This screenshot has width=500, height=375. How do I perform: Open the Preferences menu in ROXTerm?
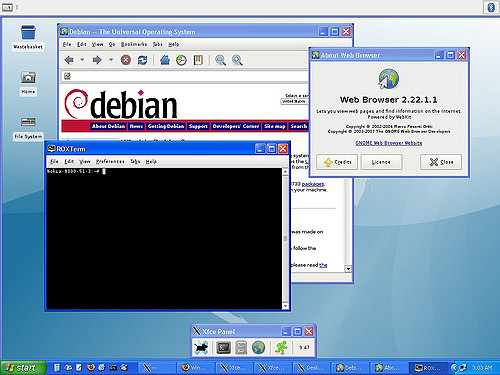(x=110, y=161)
